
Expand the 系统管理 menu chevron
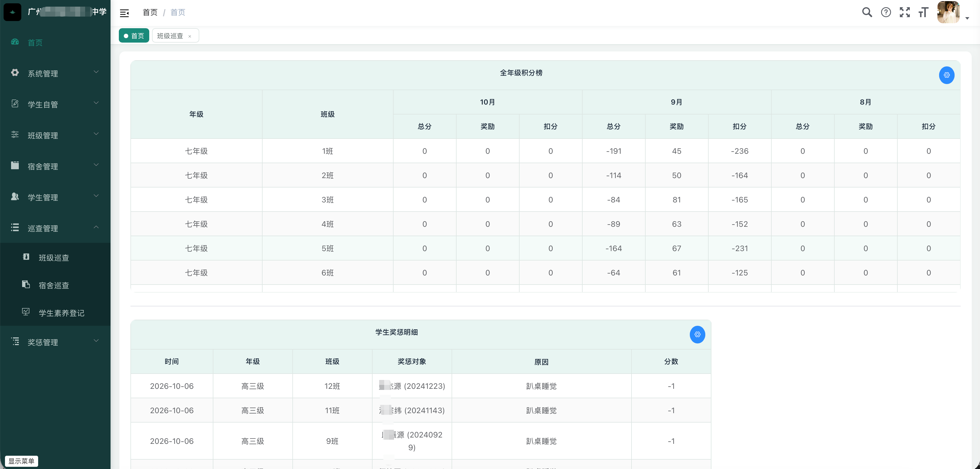(96, 72)
